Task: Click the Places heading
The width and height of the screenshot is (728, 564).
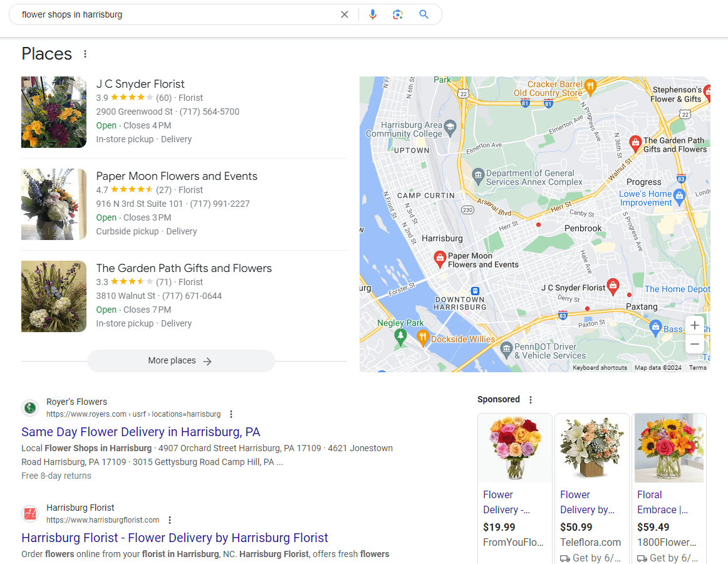Action: click(x=47, y=54)
